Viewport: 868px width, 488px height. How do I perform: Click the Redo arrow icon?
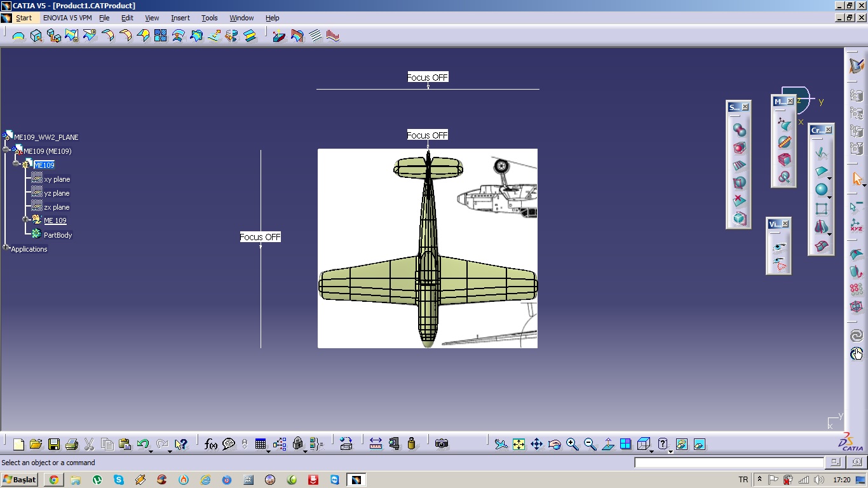pos(162,444)
